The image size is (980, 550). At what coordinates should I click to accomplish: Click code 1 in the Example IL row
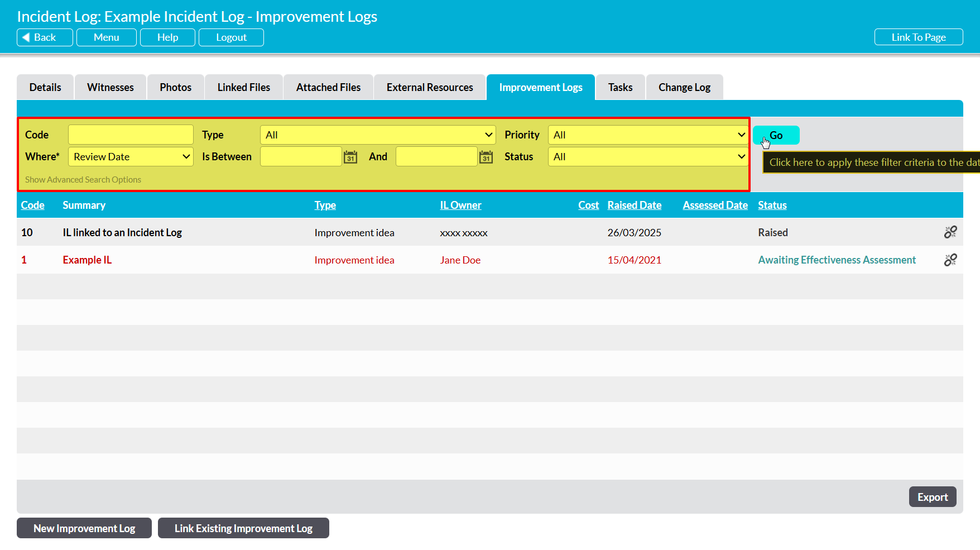tap(24, 260)
